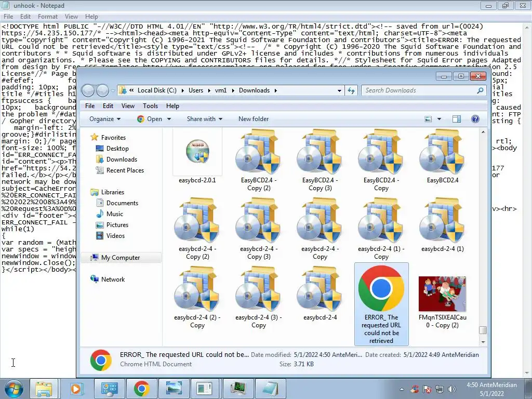Click the Search Downloads input field
This screenshot has width=532, height=399.
pyautogui.click(x=418, y=90)
